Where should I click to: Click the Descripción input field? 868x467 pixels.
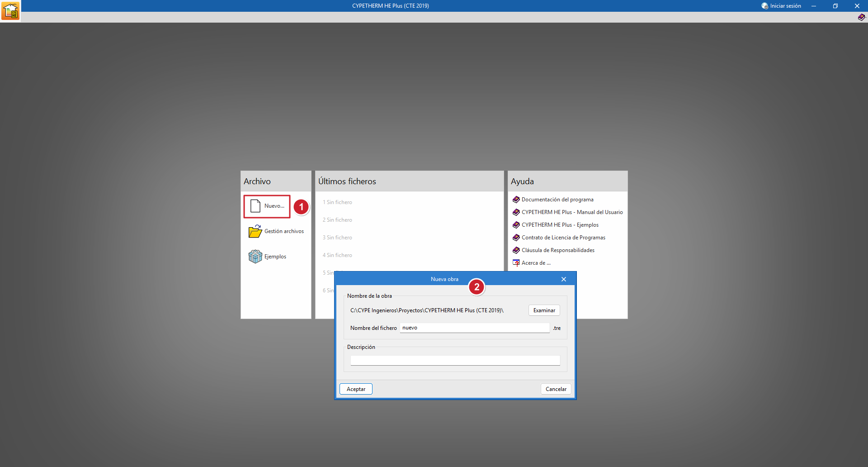(x=455, y=361)
